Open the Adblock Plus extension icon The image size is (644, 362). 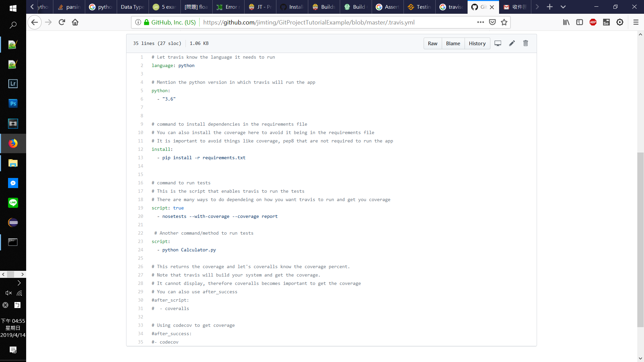point(593,22)
